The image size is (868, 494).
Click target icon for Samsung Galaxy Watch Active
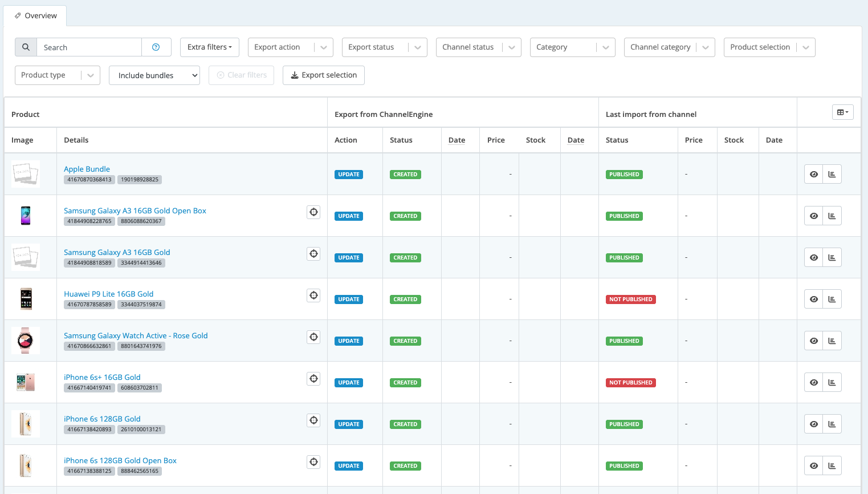313,337
